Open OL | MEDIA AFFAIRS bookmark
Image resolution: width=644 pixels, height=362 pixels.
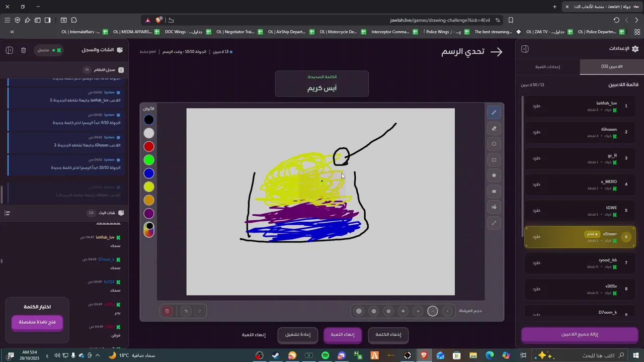tap(136, 32)
